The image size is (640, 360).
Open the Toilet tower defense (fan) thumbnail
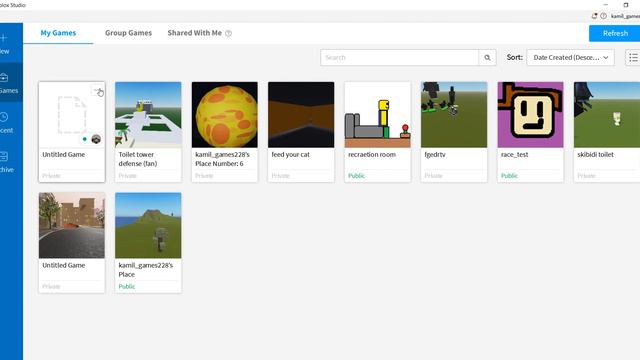click(148, 115)
